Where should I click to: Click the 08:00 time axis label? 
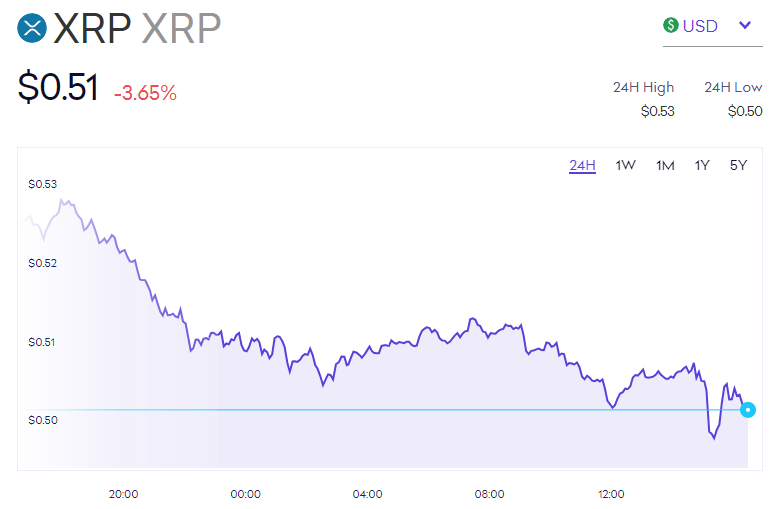[x=489, y=494]
